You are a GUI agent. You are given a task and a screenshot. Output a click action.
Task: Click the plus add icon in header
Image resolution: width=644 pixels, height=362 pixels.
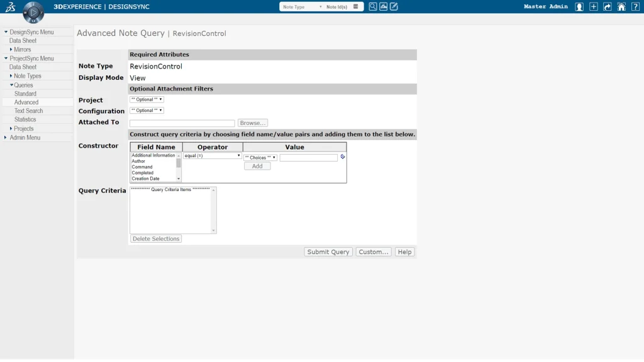593,7
